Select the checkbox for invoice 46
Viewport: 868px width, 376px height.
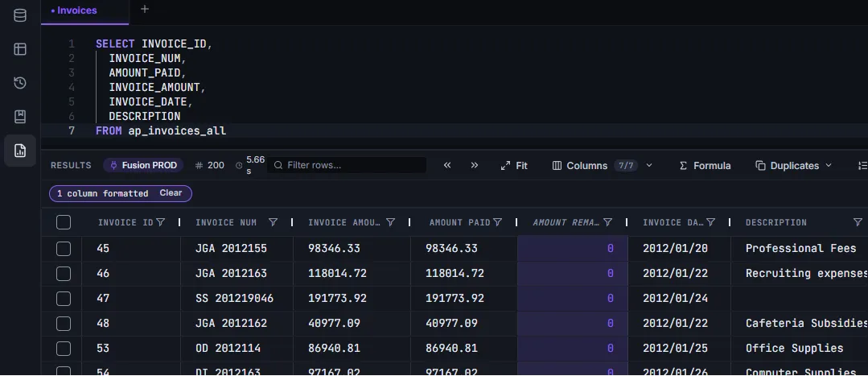[64, 274]
